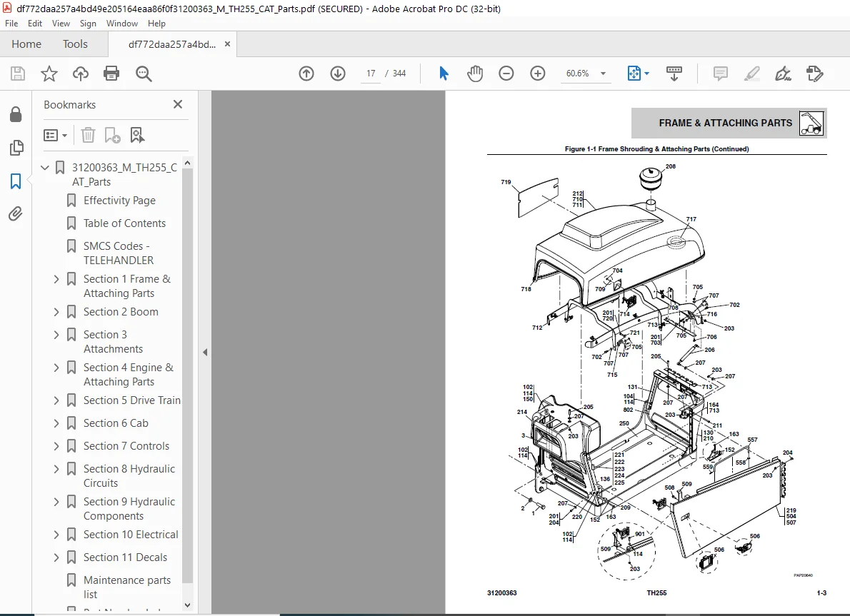Open fit page options dropdown arrow
The image size is (850, 616).
[x=646, y=73]
